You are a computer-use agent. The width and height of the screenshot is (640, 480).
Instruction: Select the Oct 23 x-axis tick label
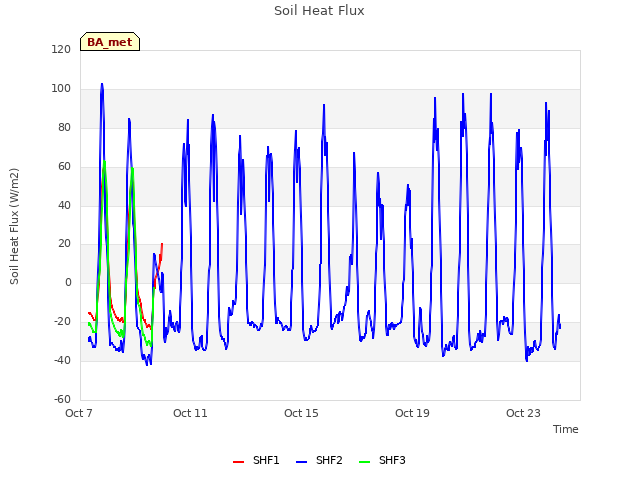pyautogui.click(x=523, y=413)
